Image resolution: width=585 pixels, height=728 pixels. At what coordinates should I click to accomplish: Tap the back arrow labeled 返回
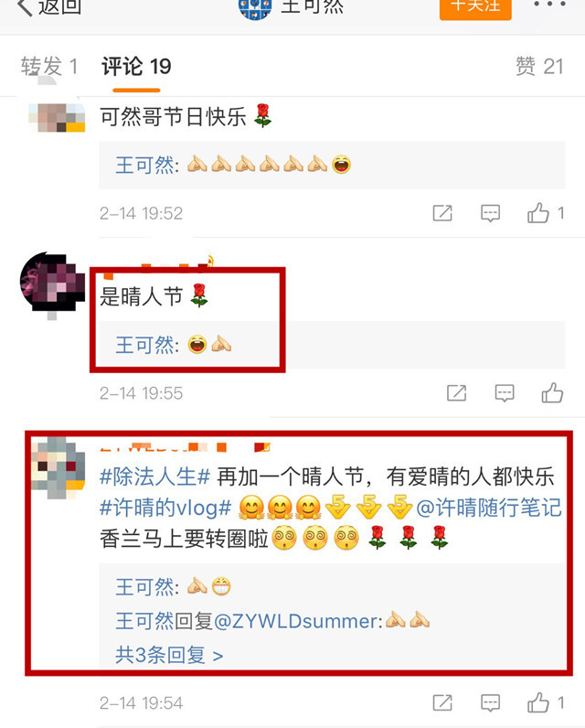48,6
